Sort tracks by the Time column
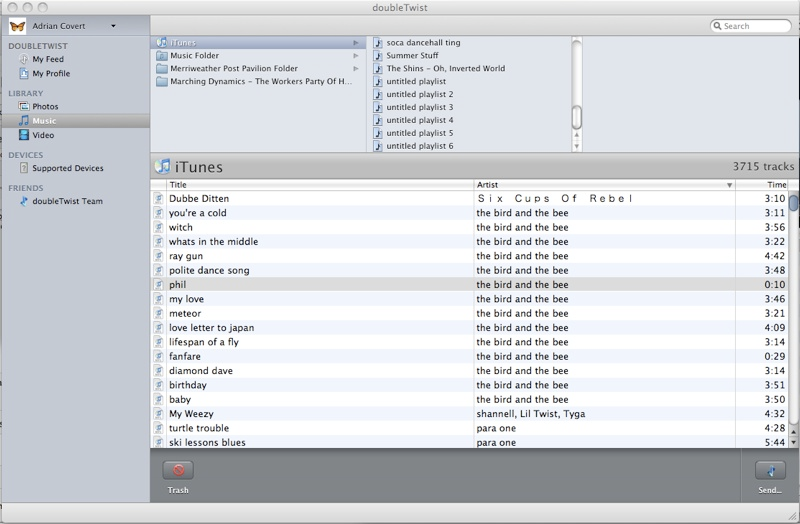The height and width of the screenshot is (524, 800). pyautogui.click(x=762, y=185)
